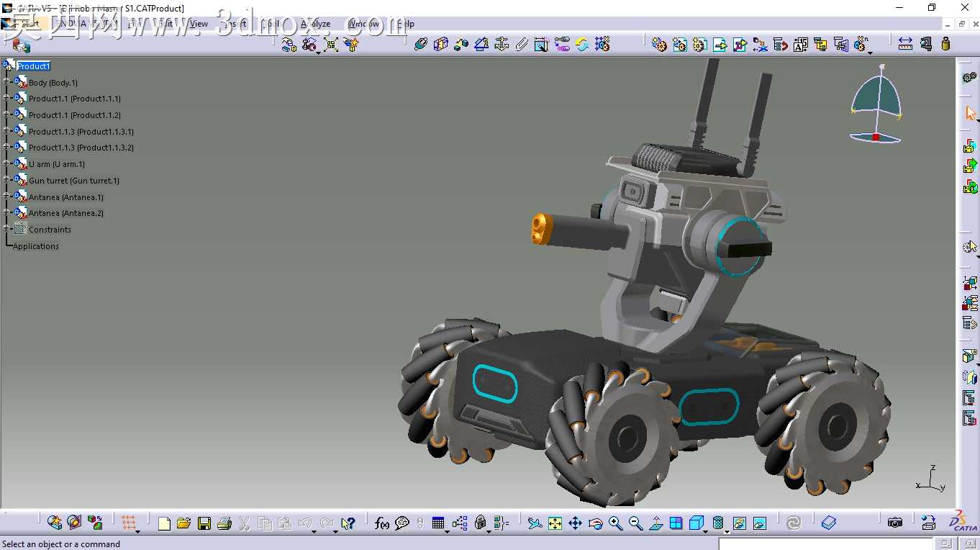Screen dimensions: 980x550
Task: Select the Pan view tool
Action: [575, 523]
